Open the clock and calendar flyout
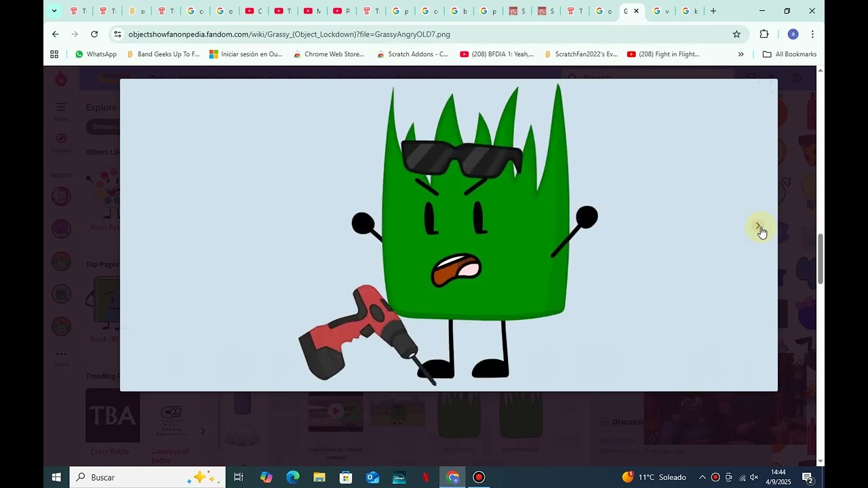 click(x=778, y=476)
